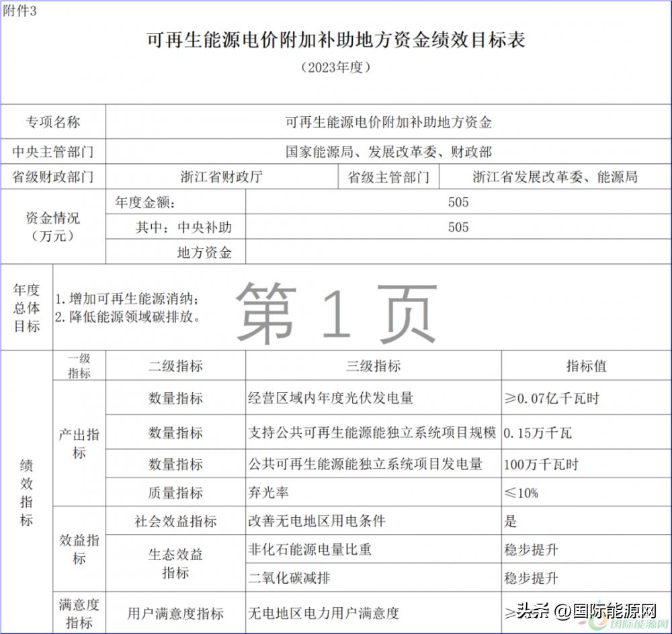The height and width of the screenshot is (634, 672).
Task: Click the （2023年度） subtitle text
Action: [x=335, y=66]
